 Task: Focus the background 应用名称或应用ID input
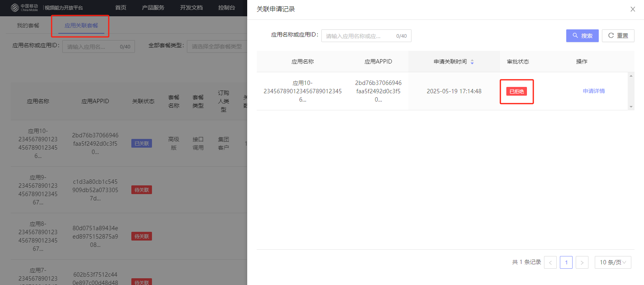(99, 46)
